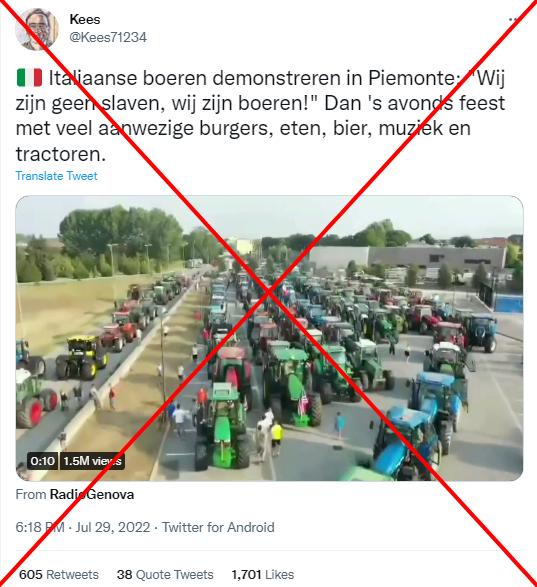Click the tweet text body

tap(261, 116)
